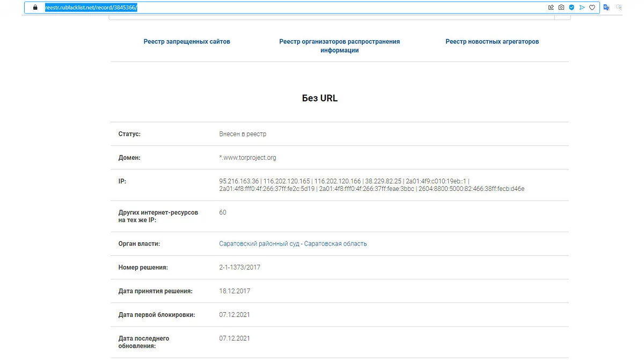Click the faded extension icon beside Translate

tap(619, 8)
